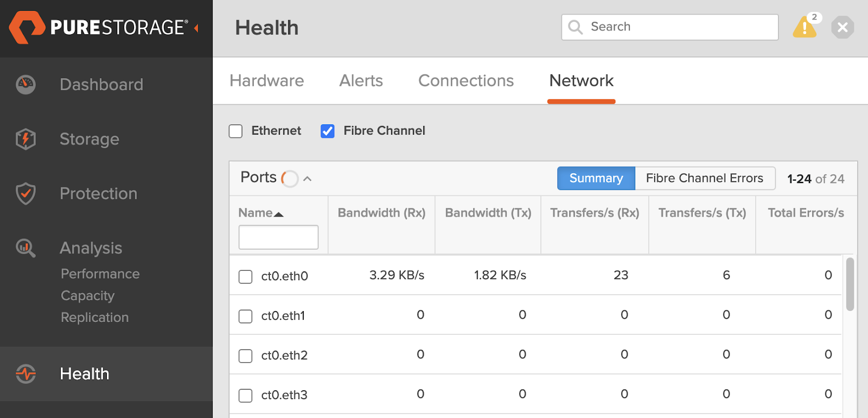Click the Analysis magnifier chart icon
Viewport: 868px width, 418px height.
pyautogui.click(x=25, y=248)
